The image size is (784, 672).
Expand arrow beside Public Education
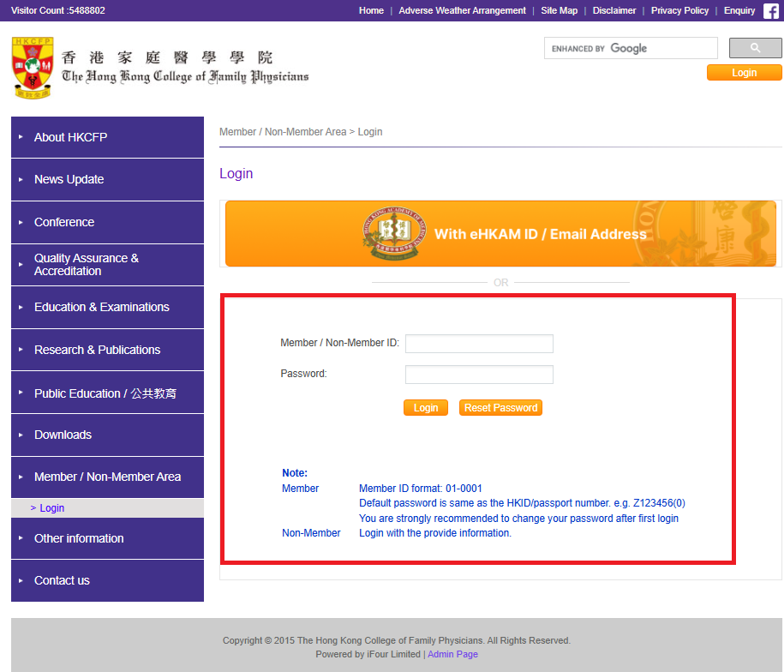pyautogui.click(x=21, y=393)
